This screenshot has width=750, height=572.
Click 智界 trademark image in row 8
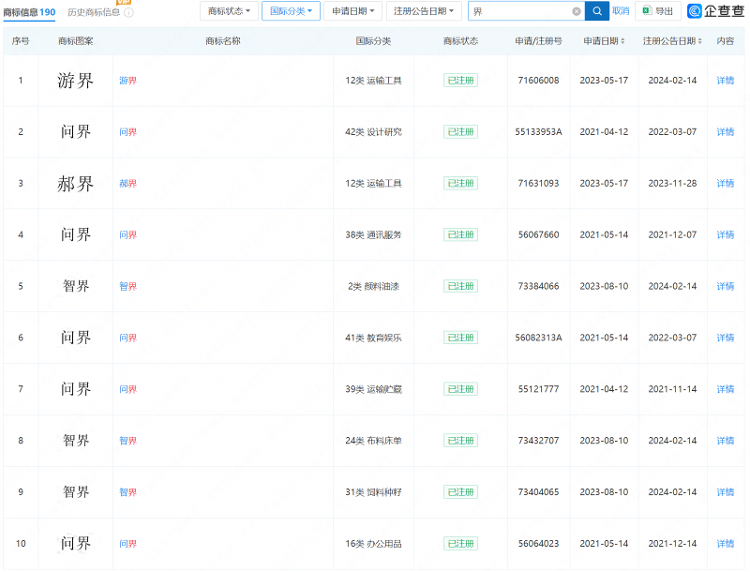[76, 440]
